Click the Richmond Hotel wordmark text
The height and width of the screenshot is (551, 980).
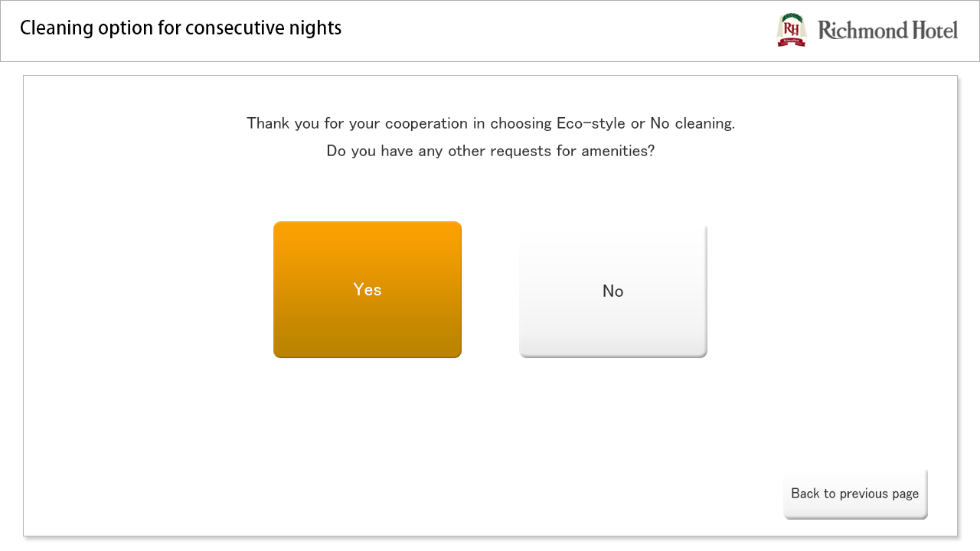tap(887, 31)
